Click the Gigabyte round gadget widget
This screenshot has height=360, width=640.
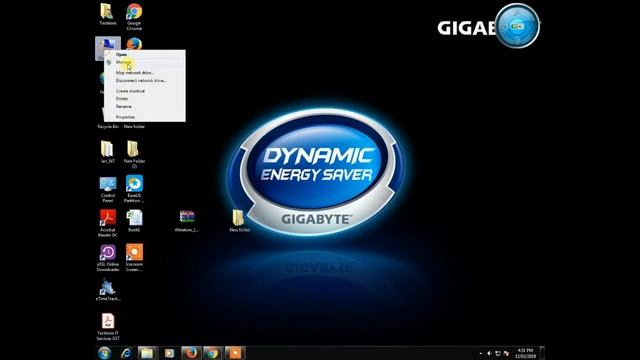pyautogui.click(x=517, y=25)
